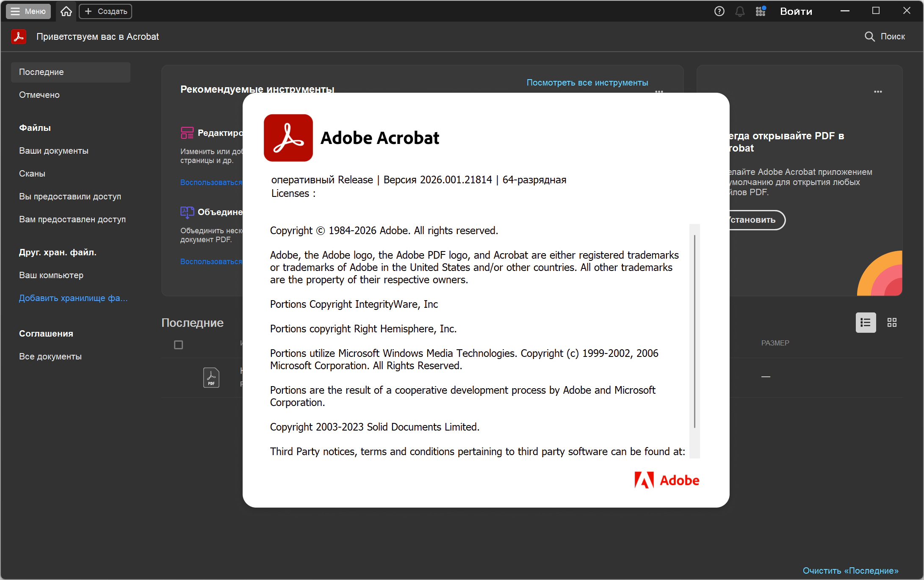The height and width of the screenshot is (580, 924).
Task: Click the Edit PDF tool icon
Action: [187, 133]
